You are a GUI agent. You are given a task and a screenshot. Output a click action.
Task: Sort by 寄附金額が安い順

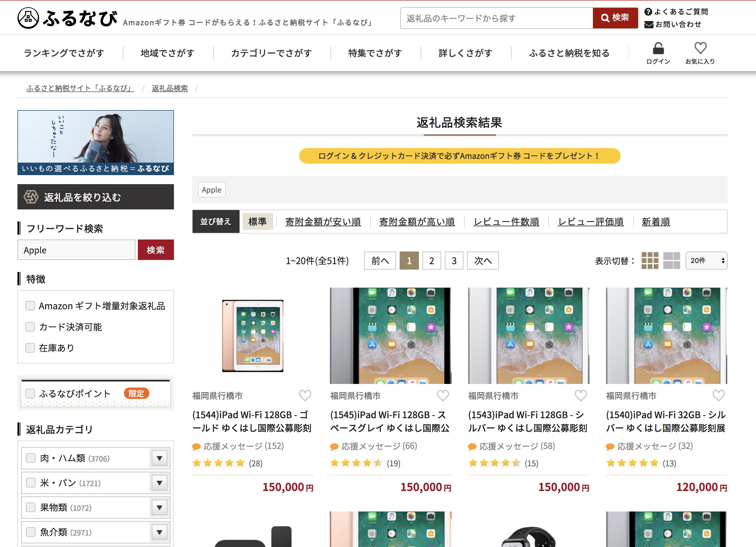323,222
